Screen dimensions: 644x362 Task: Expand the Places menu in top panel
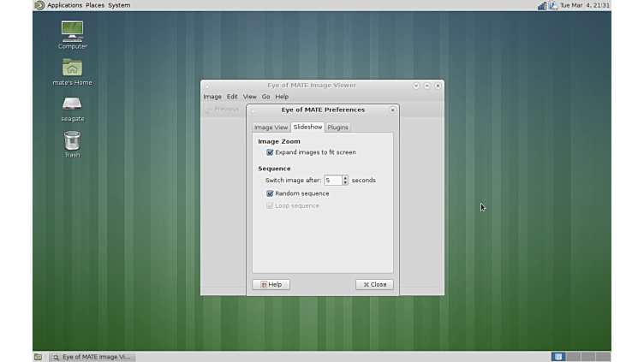(94, 5)
